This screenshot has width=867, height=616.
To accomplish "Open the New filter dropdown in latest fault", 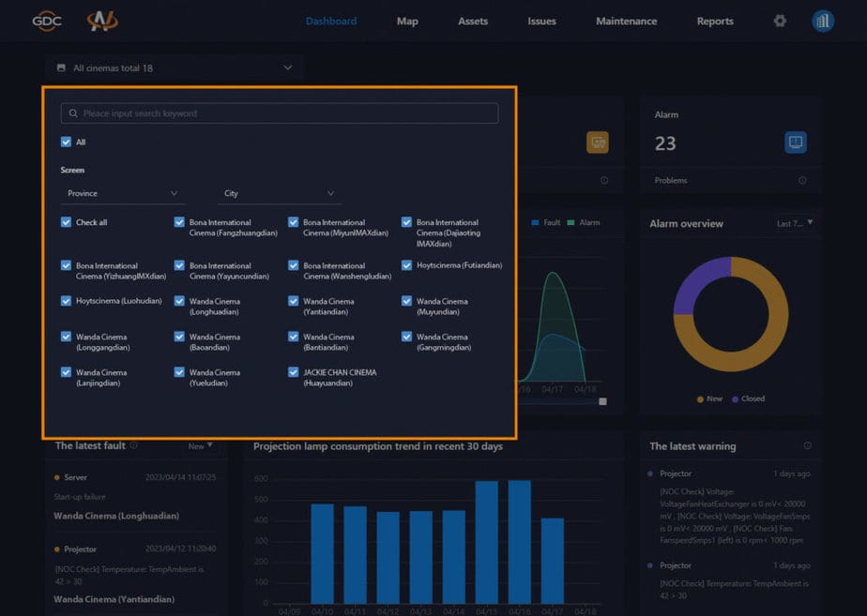I will click(x=200, y=446).
